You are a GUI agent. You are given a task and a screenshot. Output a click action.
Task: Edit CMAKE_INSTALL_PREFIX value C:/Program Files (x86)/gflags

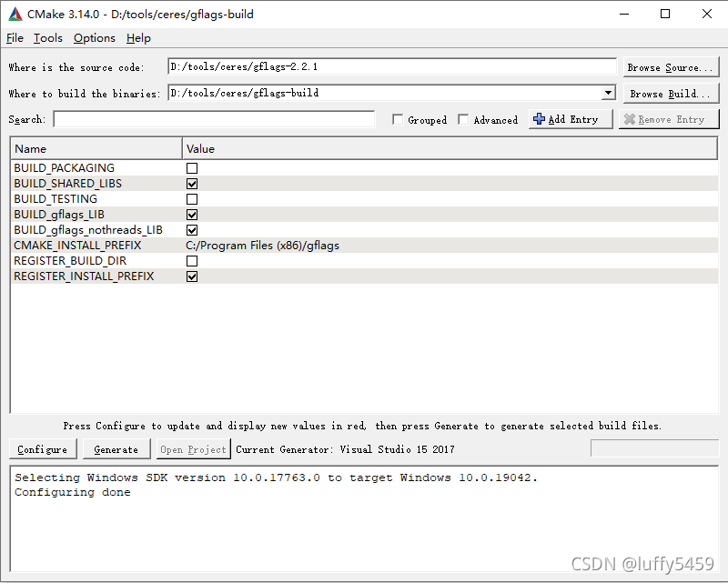(x=262, y=245)
